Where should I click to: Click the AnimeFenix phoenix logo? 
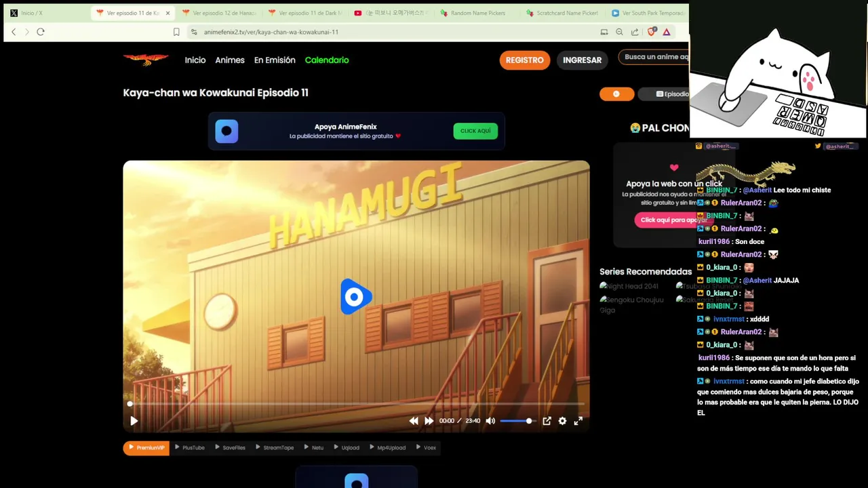coord(146,60)
